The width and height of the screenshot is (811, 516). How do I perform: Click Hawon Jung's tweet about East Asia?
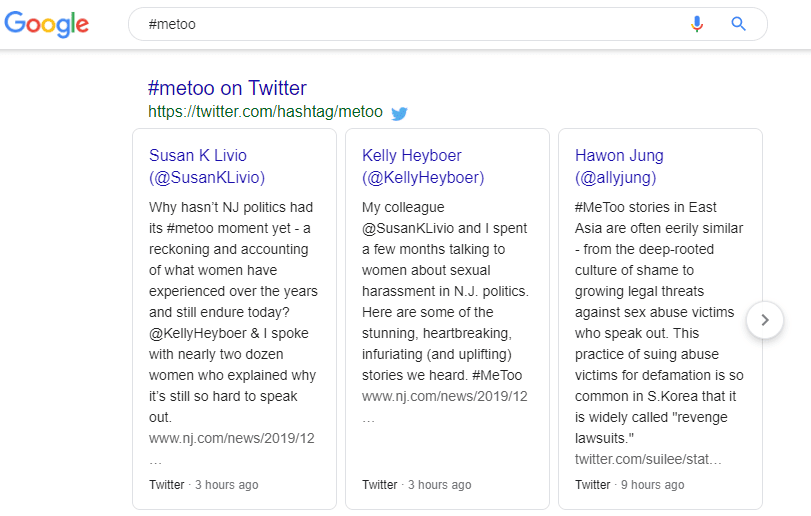659,322
